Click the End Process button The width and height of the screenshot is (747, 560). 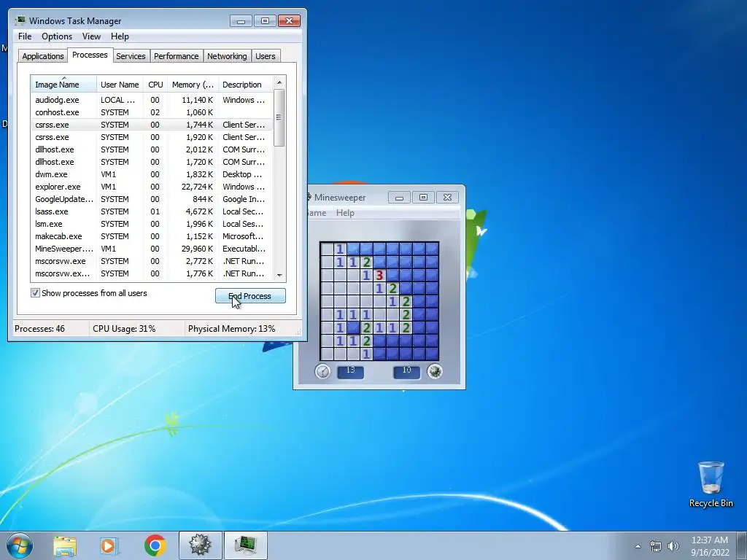(250, 296)
